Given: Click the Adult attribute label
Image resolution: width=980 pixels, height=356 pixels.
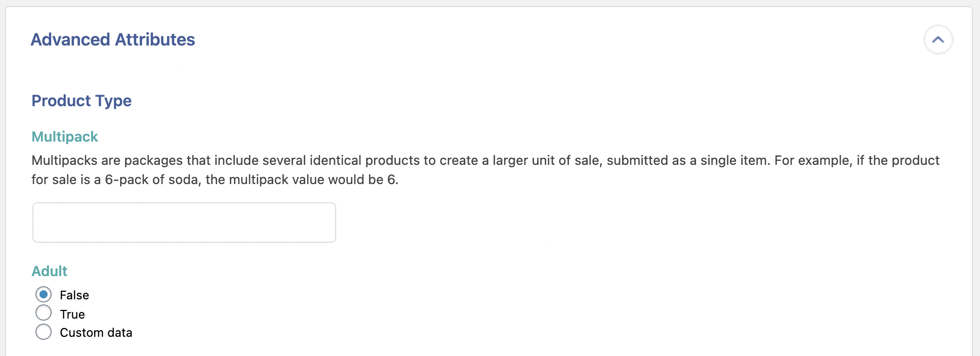Looking at the screenshot, I should (50, 271).
